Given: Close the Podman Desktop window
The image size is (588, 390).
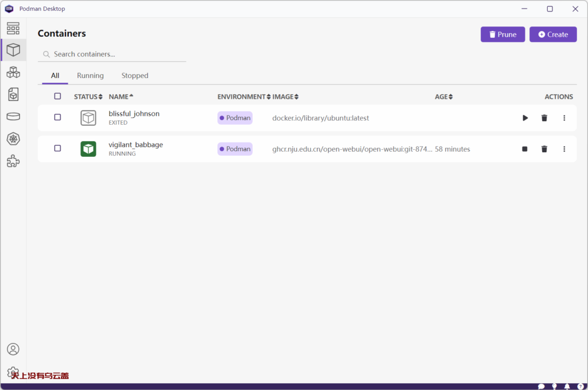Looking at the screenshot, I should click(575, 9).
